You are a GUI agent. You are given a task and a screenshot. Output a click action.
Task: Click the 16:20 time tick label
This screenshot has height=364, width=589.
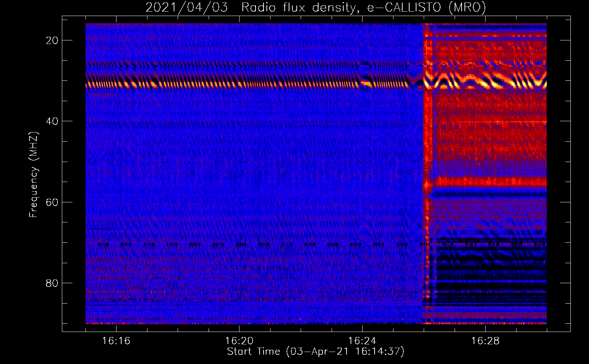(x=239, y=341)
